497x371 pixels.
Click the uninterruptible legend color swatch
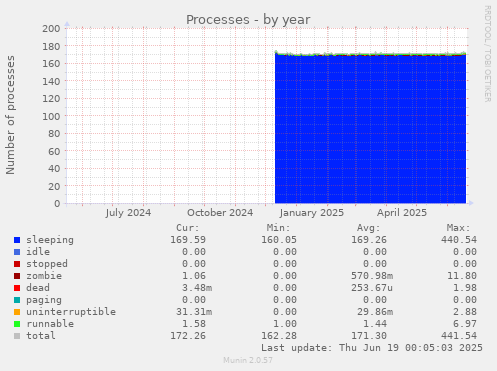coord(17,312)
